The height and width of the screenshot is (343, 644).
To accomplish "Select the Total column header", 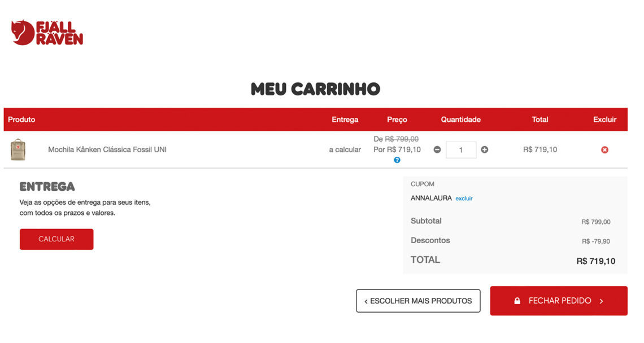I will (x=540, y=120).
